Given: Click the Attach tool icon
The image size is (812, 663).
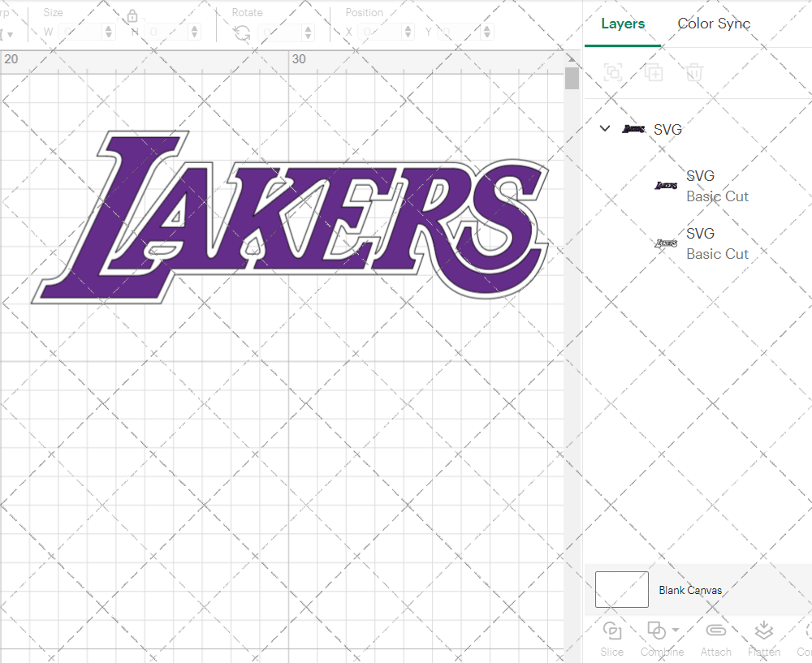Looking at the screenshot, I should (x=715, y=631).
